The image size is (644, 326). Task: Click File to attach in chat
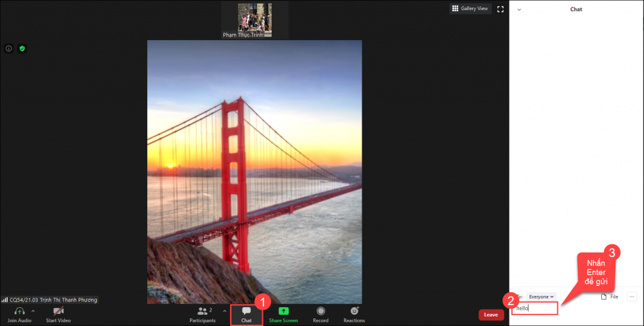pyautogui.click(x=609, y=296)
